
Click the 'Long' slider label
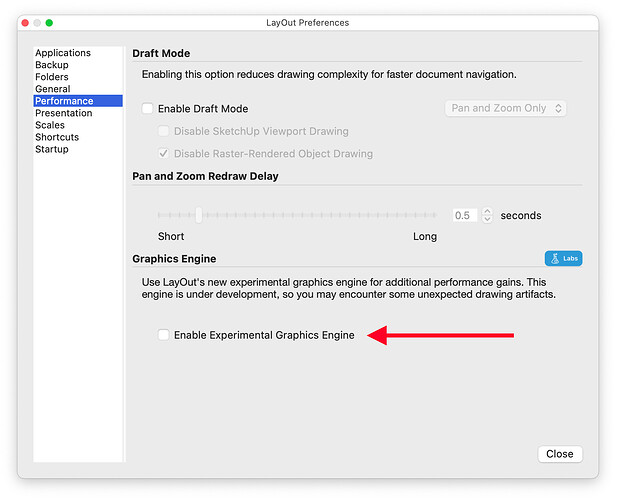tap(425, 236)
